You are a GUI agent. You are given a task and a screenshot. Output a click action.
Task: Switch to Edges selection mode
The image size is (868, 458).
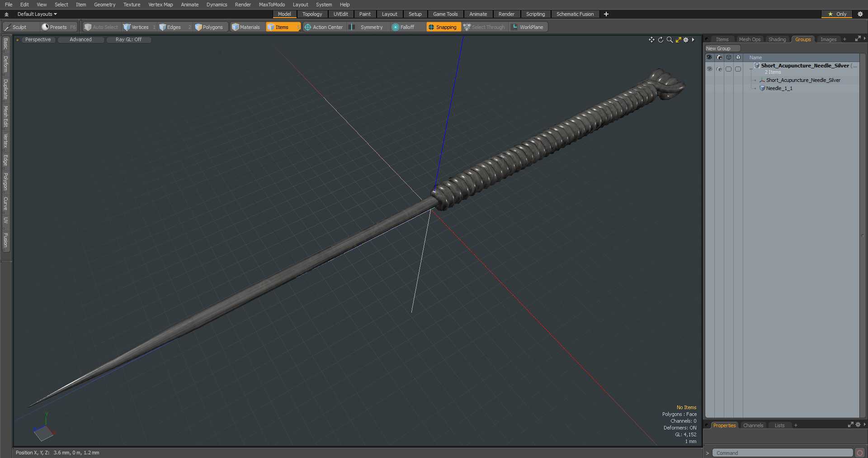coord(175,27)
